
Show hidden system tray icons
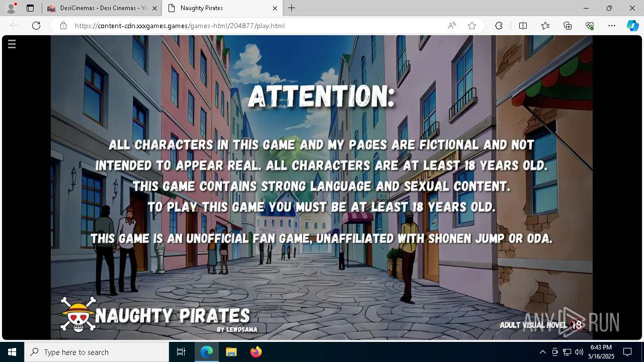(542, 352)
